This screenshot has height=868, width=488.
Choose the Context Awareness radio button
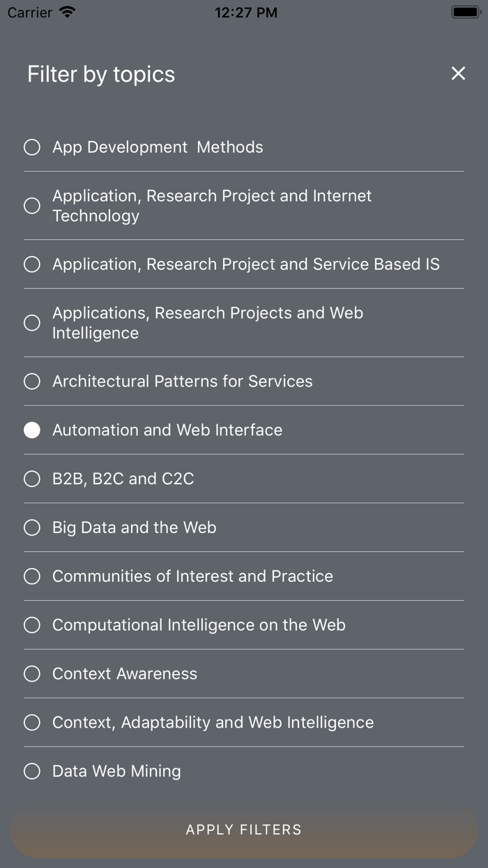tap(32, 675)
